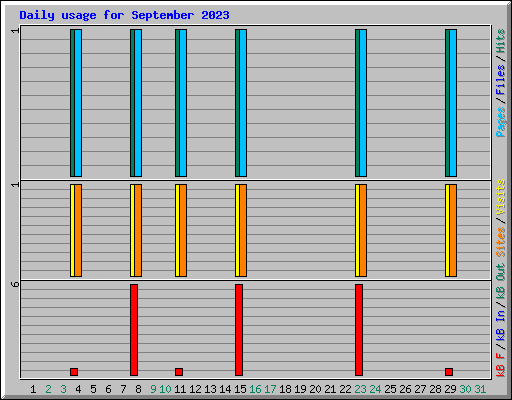The width and height of the screenshot is (512, 400).
Task: Click the tall red kB bar for day 15
Action: click(239, 330)
